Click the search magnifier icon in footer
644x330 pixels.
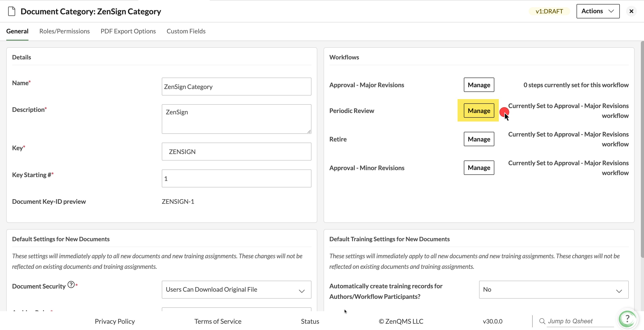[542, 321]
